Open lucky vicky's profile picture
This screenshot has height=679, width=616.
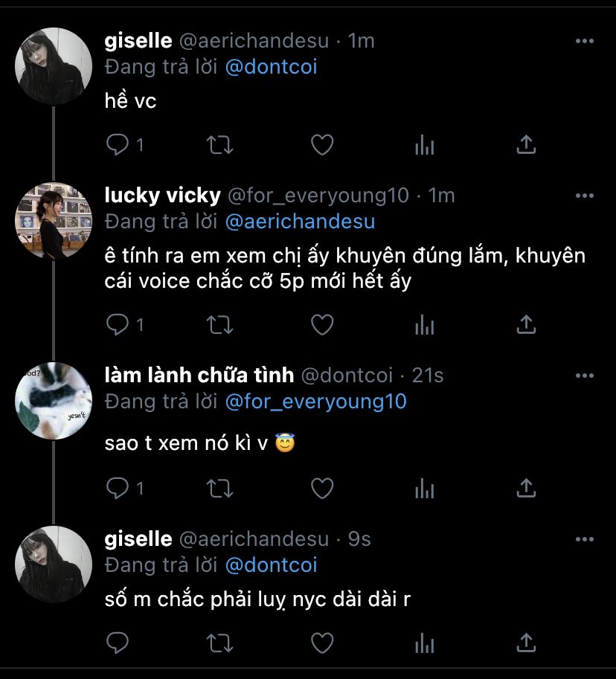coord(53,221)
